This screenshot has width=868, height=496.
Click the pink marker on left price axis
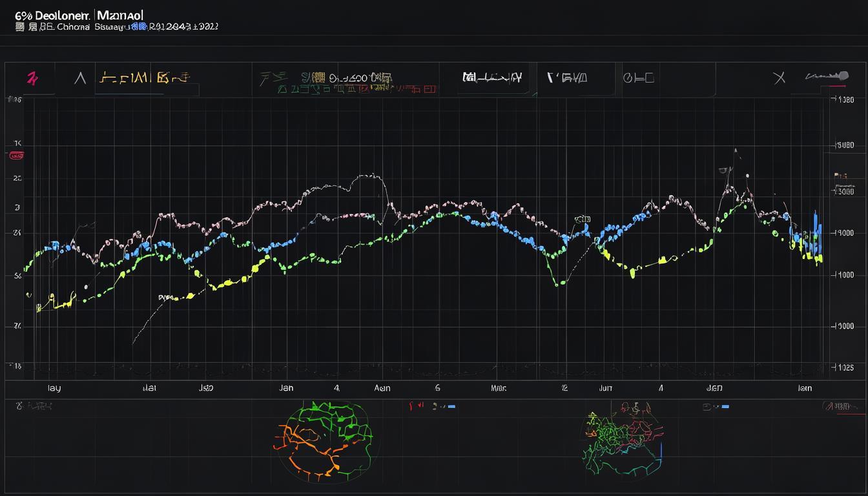(x=16, y=156)
